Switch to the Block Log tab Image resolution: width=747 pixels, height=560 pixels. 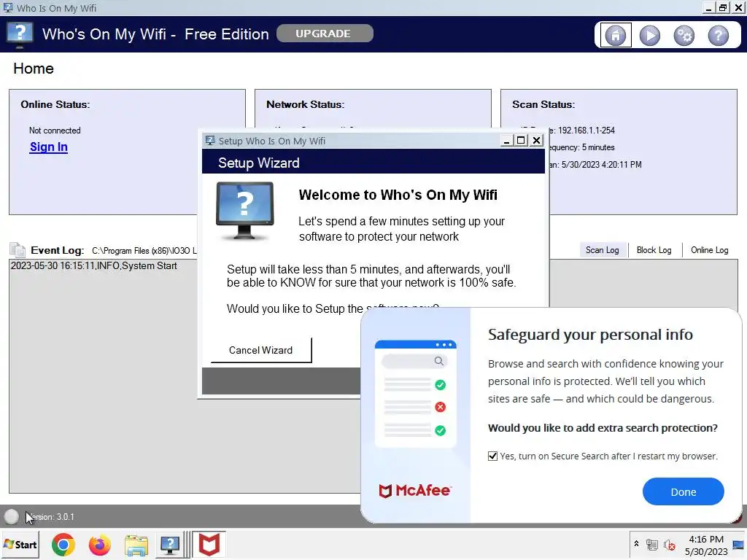654,250
